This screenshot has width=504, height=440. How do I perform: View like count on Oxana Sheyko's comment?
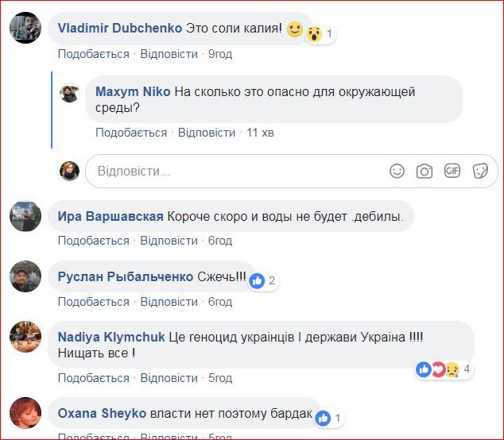coord(329,418)
